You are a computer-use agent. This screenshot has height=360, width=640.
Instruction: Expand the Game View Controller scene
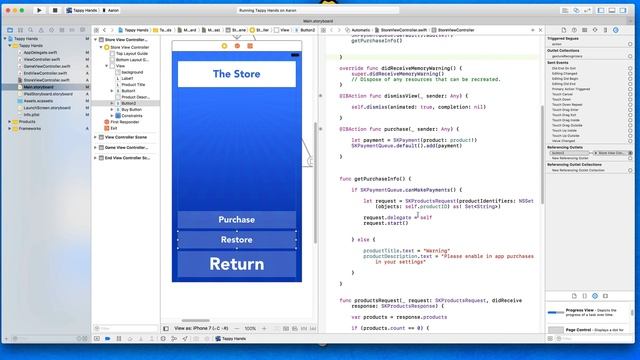click(x=96, y=147)
